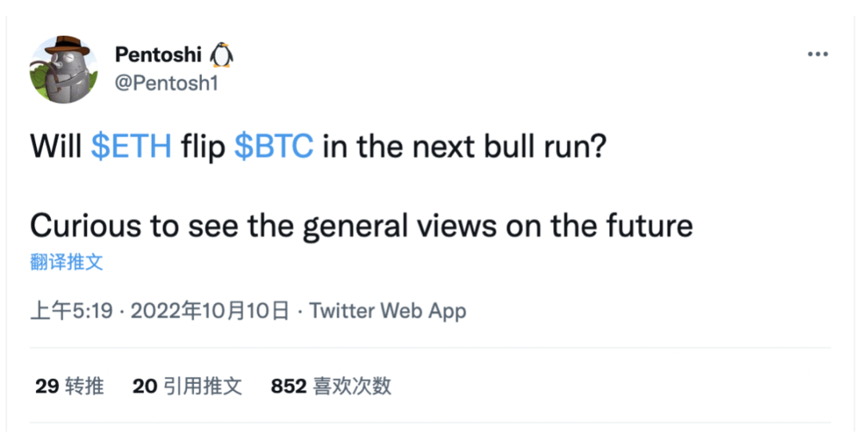Click the number 20 quote count
The height and width of the screenshot is (434, 868).
click(145, 386)
